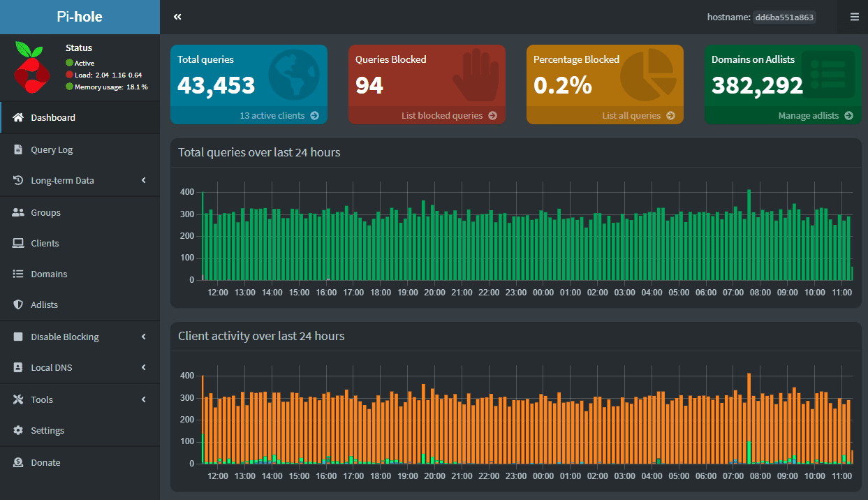This screenshot has height=500, width=868.
Task: Open the Domains menu item
Action: coord(49,274)
